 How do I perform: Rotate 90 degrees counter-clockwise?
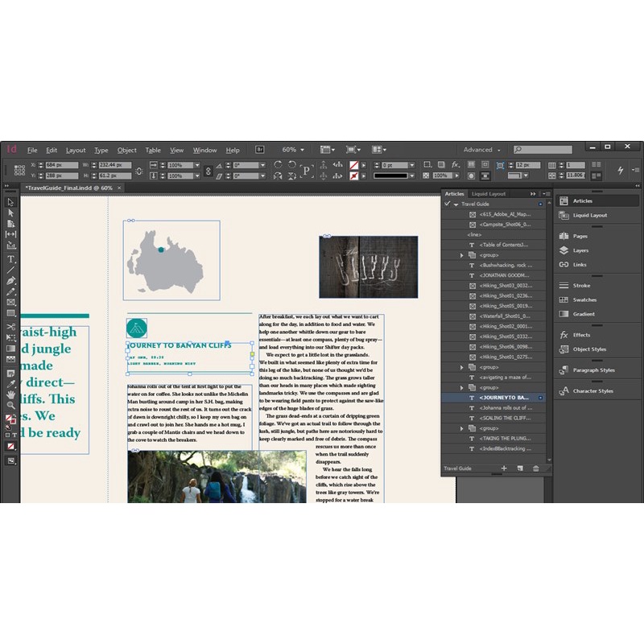click(292, 165)
